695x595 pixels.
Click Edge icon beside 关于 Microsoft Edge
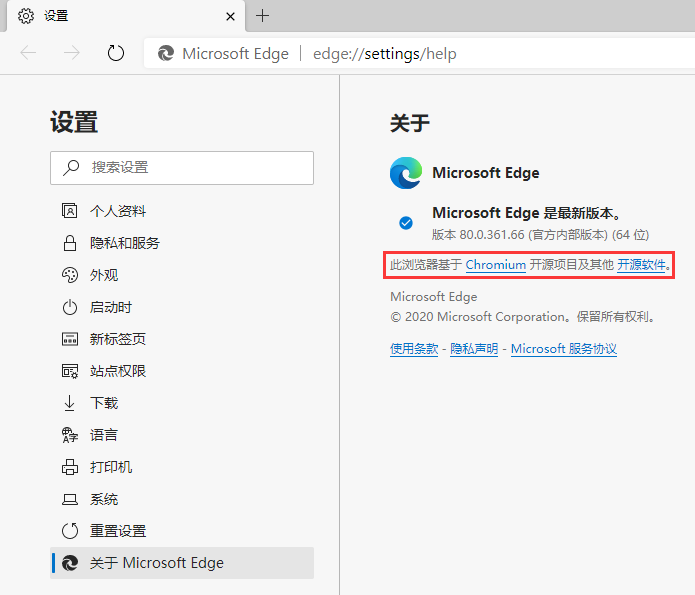coord(70,563)
